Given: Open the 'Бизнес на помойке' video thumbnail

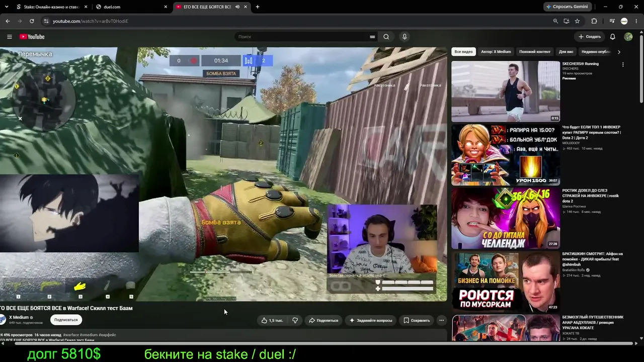Looking at the screenshot, I should coord(506,282).
